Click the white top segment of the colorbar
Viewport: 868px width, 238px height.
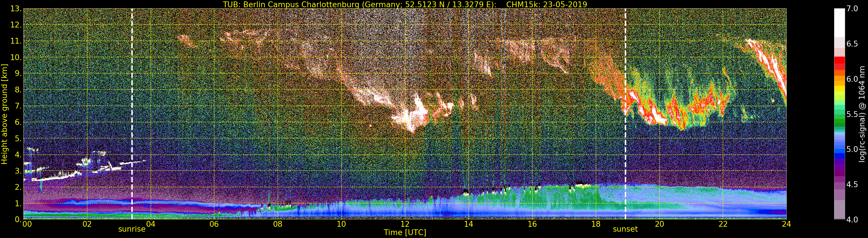point(839,22)
